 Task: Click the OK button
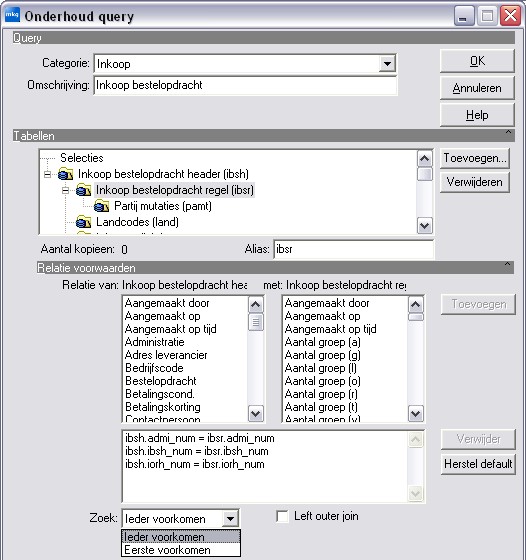[x=477, y=61]
